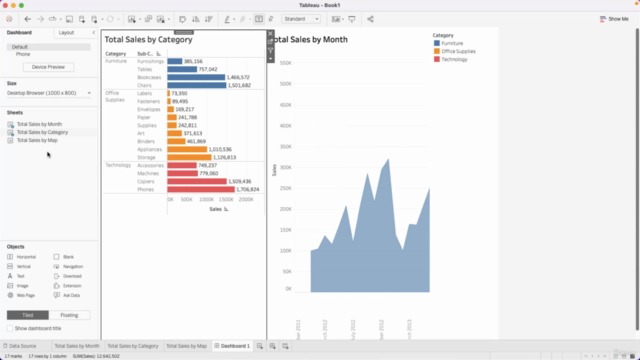640x360 pixels.
Task: Click the New Data Source icon
Action: coord(82,19)
